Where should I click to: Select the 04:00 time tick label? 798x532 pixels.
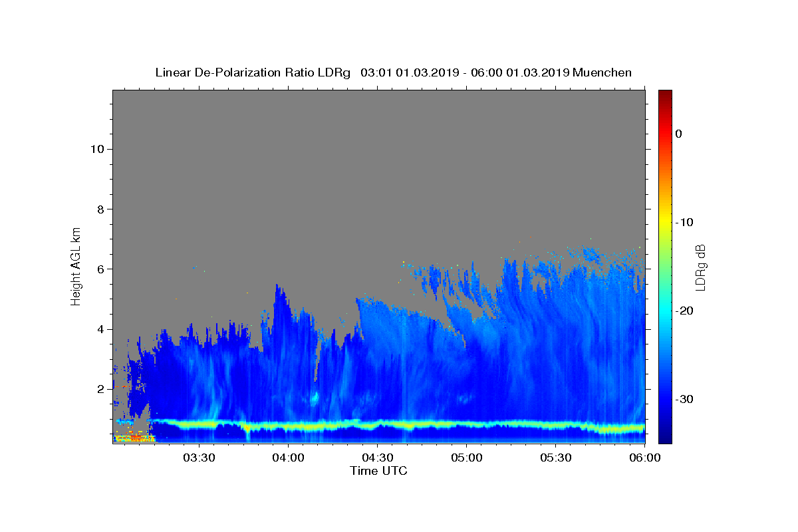click(x=288, y=458)
